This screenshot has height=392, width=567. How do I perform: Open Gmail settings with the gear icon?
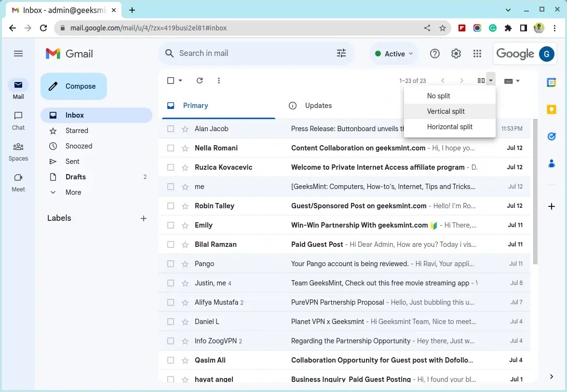[x=456, y=54]
